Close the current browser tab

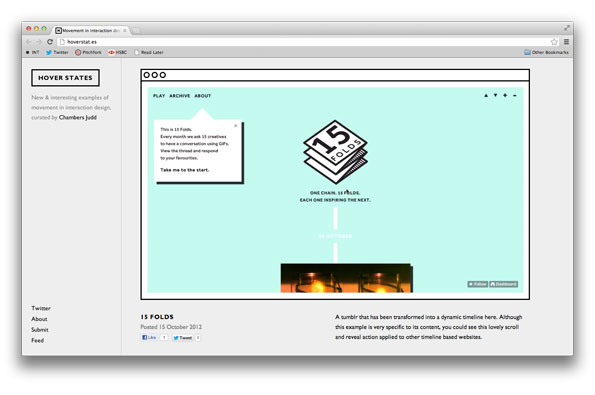(x=124, y=30)
